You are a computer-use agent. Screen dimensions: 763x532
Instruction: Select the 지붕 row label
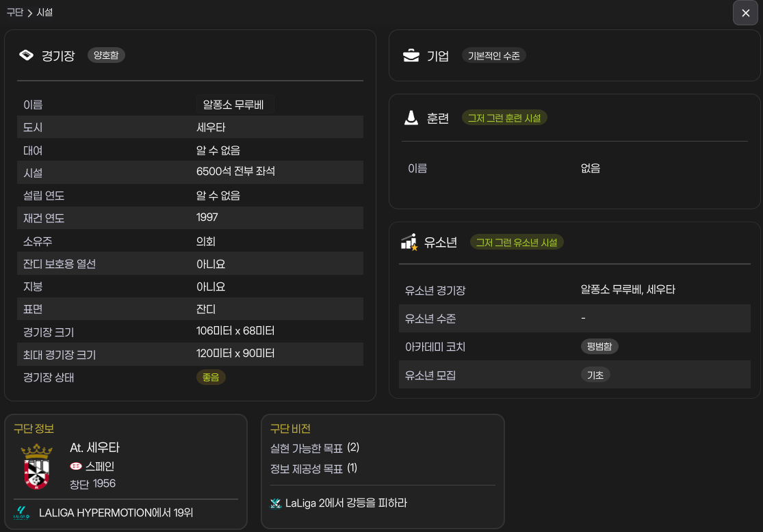tap(33, 287)
